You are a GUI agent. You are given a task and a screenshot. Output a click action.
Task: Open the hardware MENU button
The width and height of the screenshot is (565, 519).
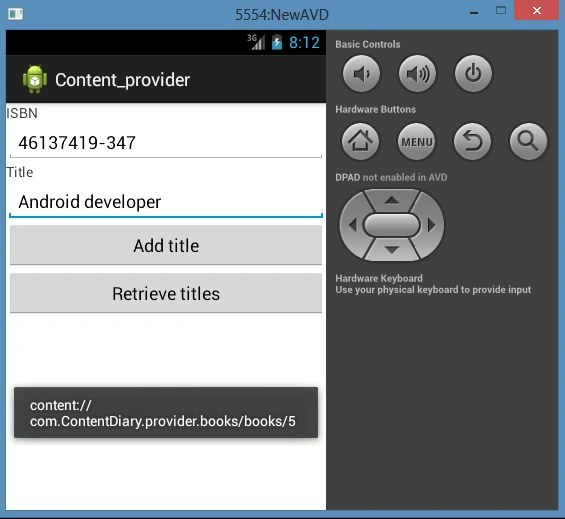coord(417,141)
